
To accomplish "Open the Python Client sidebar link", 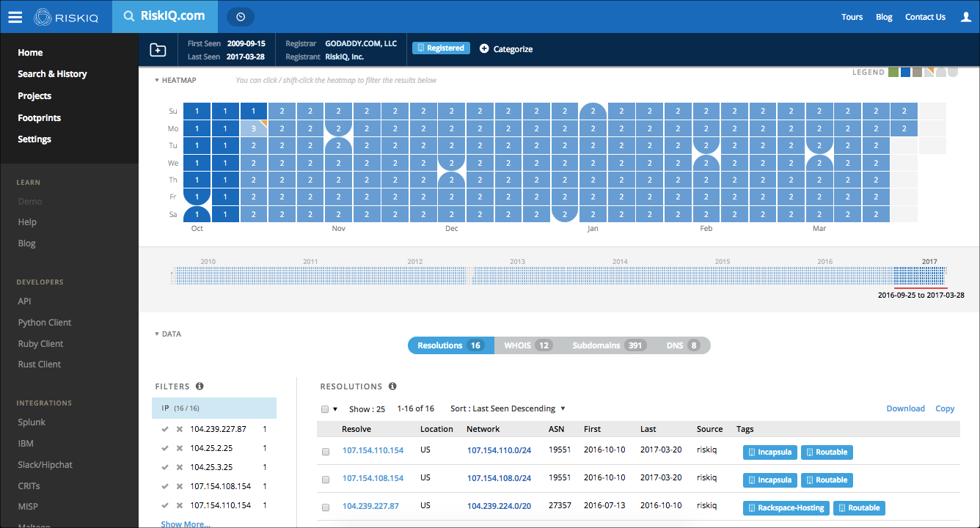I will pos(45,323).
